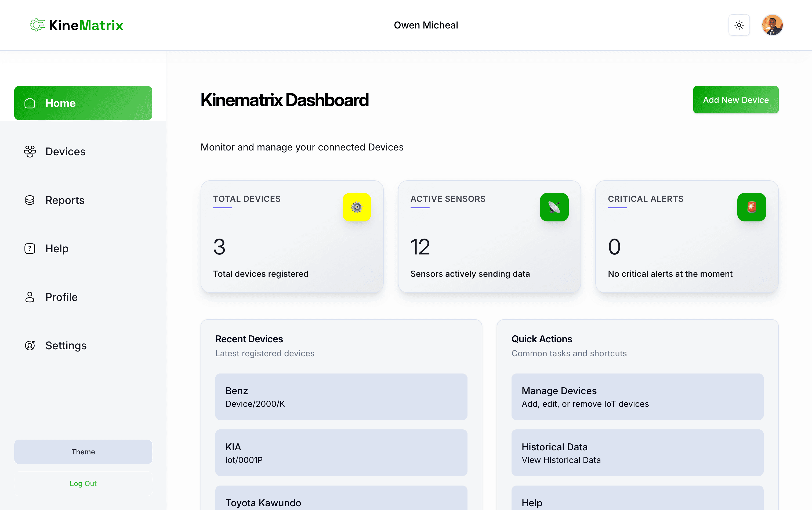Image resolution: width=812 pixels, height=510 pixels.
Task: Click the Reports database icon
Action: pos(30,200)
